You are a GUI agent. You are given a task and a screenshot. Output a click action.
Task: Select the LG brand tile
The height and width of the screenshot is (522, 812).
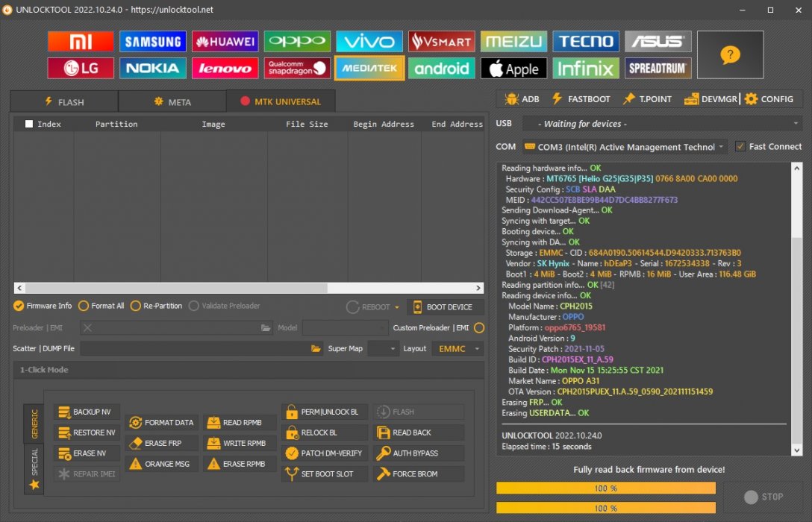(81, 69)
